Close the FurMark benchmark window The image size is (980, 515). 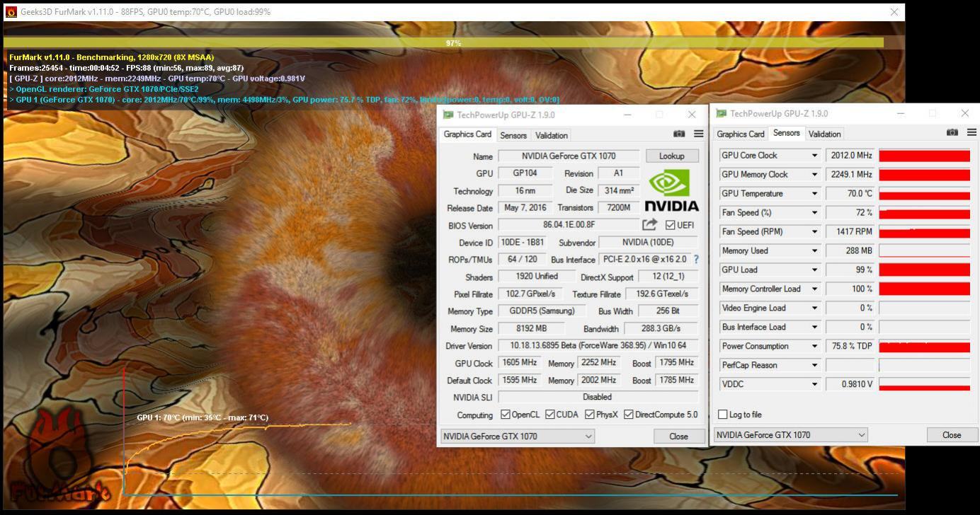coord(894,12)
